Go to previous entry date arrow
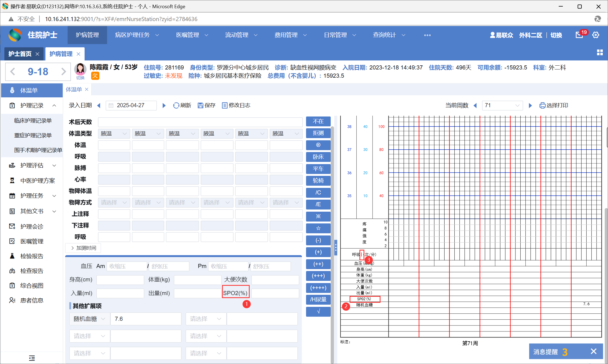 point(99,105)
